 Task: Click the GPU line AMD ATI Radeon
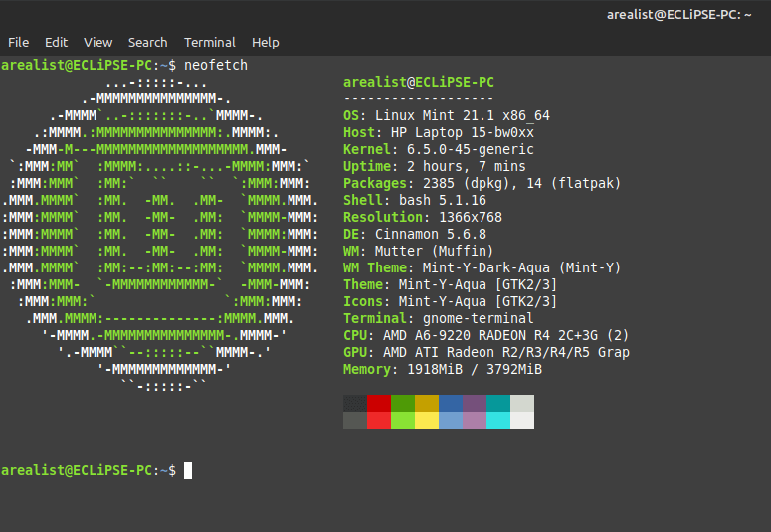[x=486, y=352]
